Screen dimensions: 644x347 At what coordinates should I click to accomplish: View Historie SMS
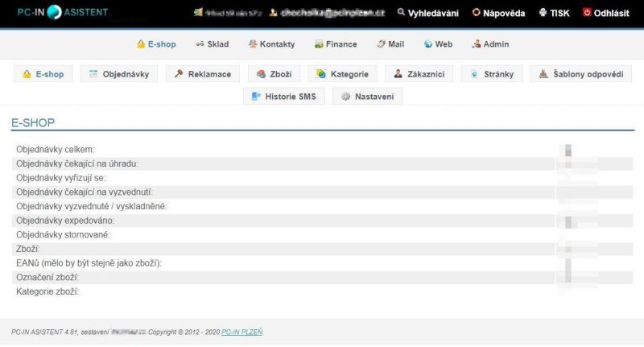pos(283,97)
